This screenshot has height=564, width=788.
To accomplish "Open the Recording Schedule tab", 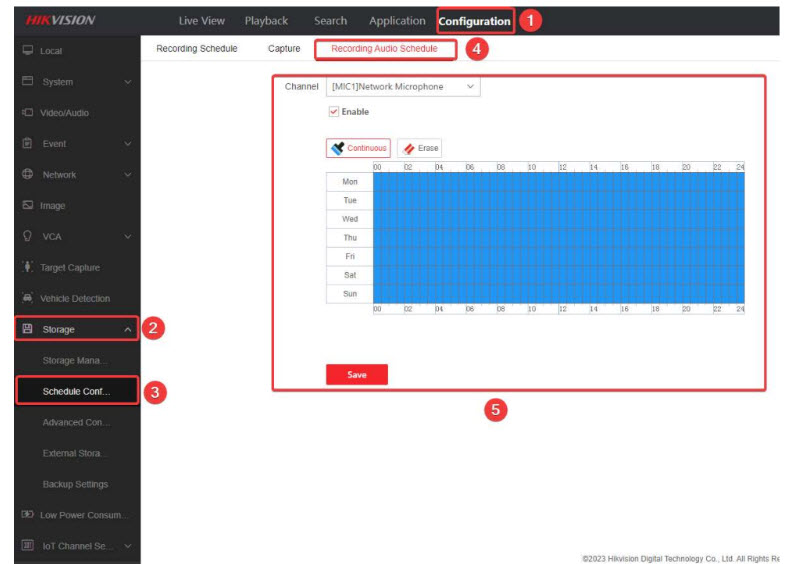I will point(197,49).
